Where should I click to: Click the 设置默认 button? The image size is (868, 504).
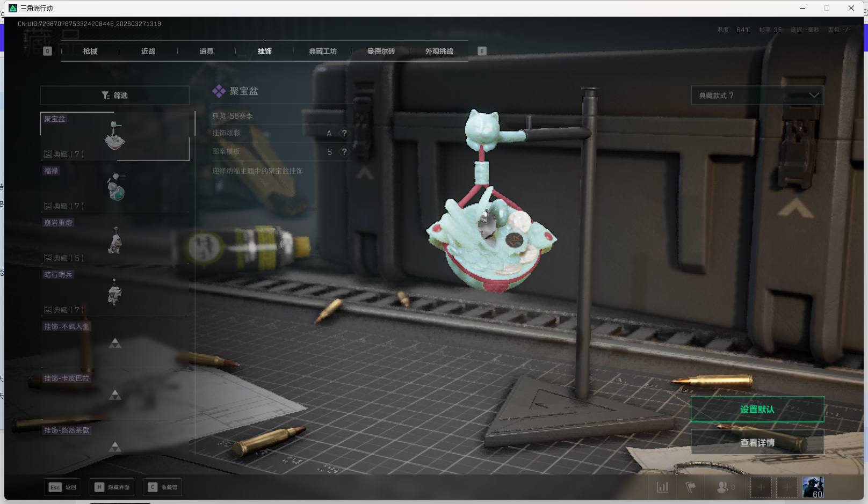point(757,410)
